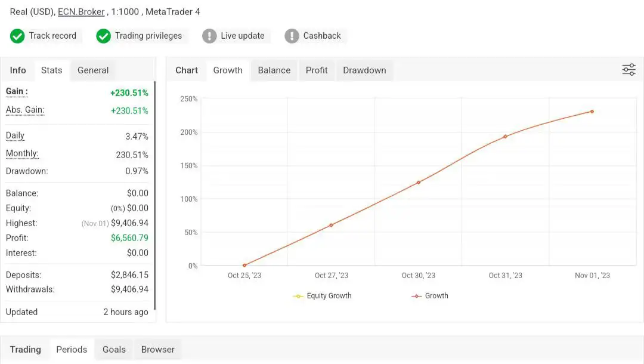Click the ECN.Broker link

click(81, 12)
